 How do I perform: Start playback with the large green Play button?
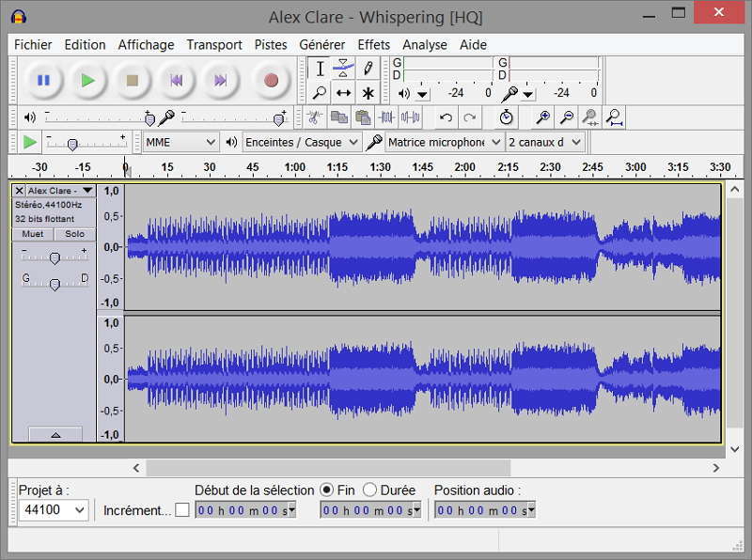pos(87,80)
